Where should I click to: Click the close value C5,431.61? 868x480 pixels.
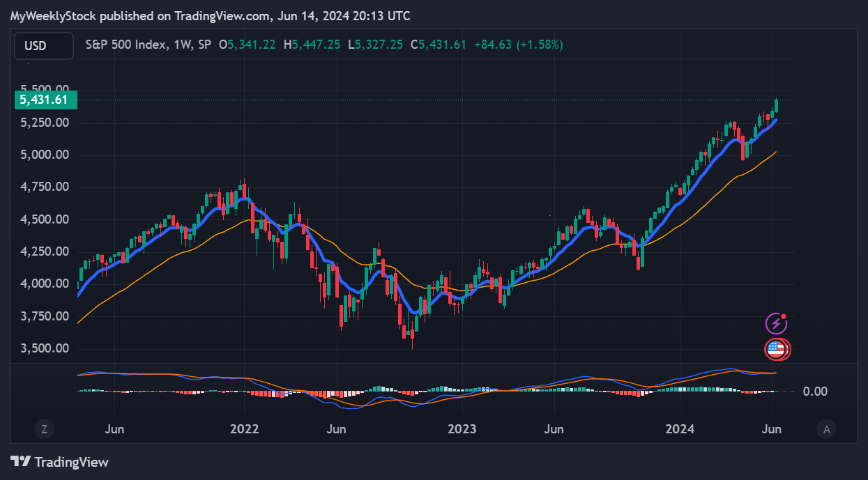439,45
